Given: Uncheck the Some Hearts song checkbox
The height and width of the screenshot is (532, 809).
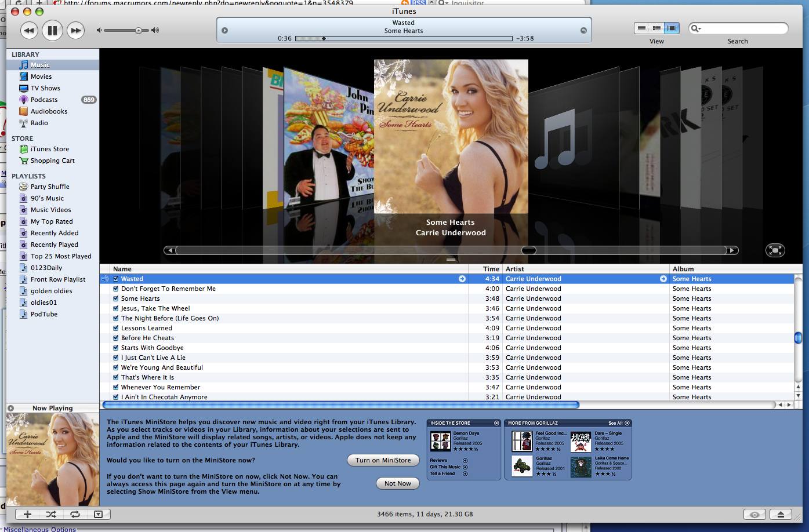Looking at the screenshot, I should tap(116, 298).
